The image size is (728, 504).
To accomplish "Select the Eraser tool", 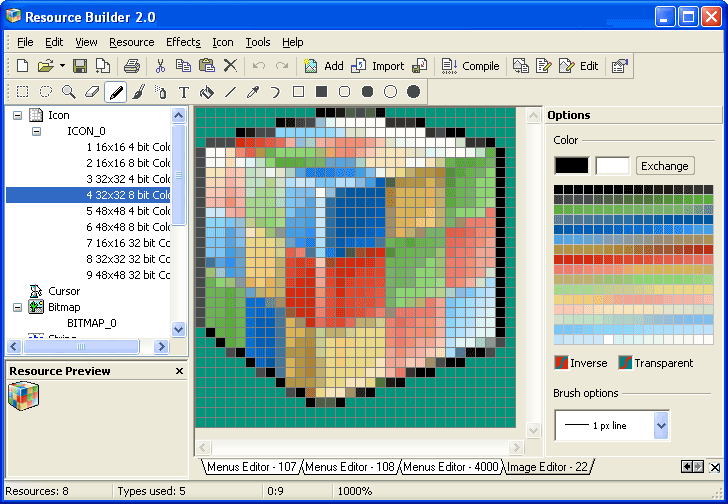I will coord(92,92).
